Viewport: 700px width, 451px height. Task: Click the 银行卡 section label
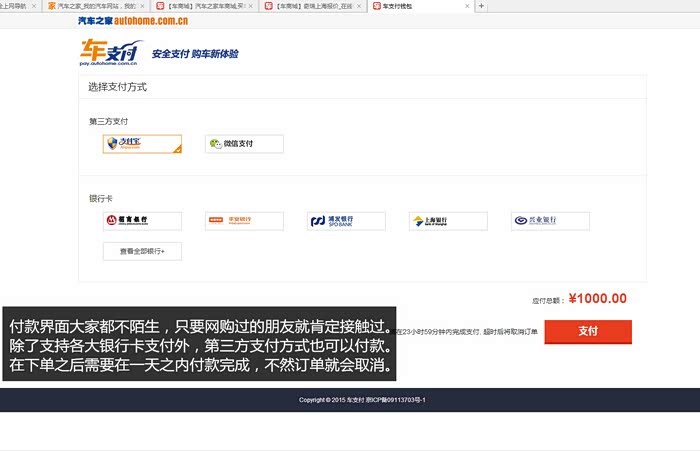click(101, 198)
